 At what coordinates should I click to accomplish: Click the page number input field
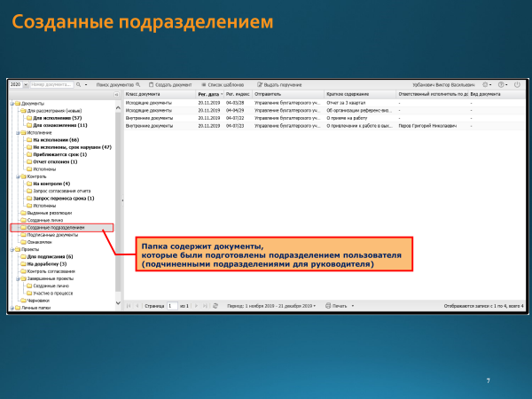[x=172, y=305]
